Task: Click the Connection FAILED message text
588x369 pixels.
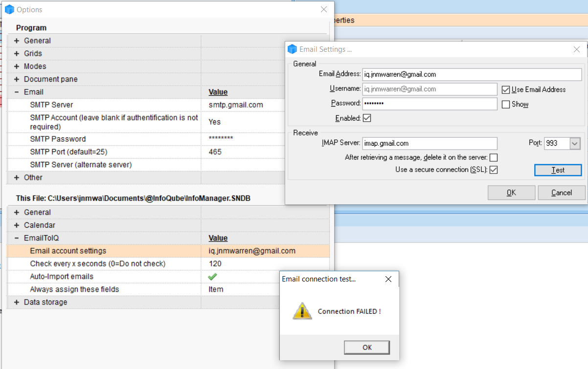Action: 349,311
